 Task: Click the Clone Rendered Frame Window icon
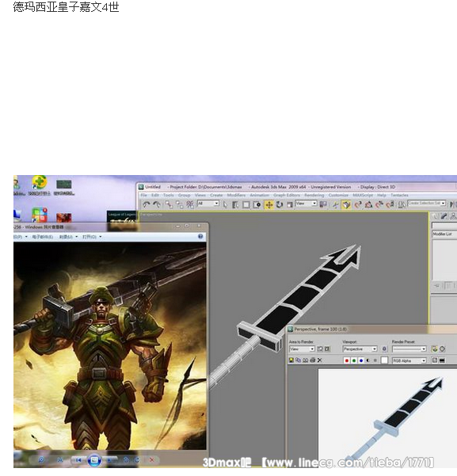click(305, 360)
